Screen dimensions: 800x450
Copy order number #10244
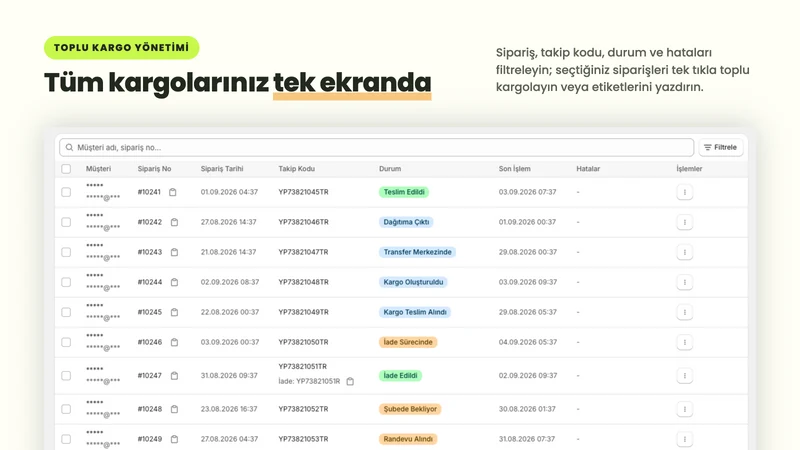pos(174,282)
